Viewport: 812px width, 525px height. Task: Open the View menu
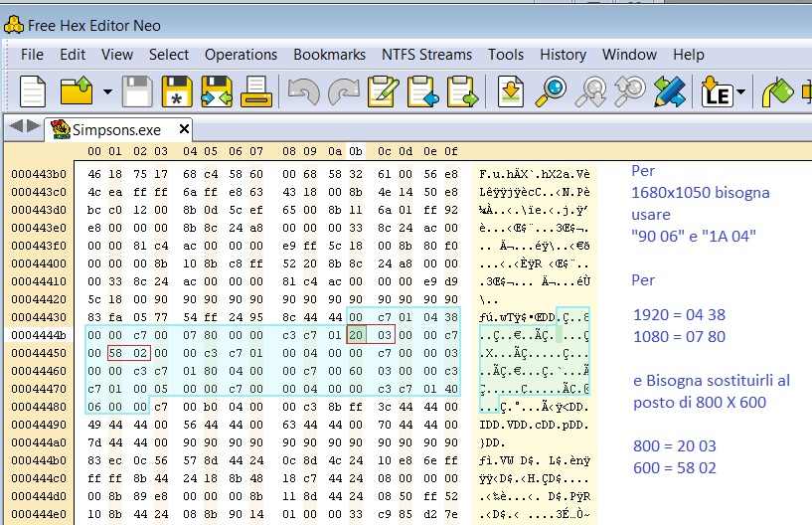[x=117, y=55]
